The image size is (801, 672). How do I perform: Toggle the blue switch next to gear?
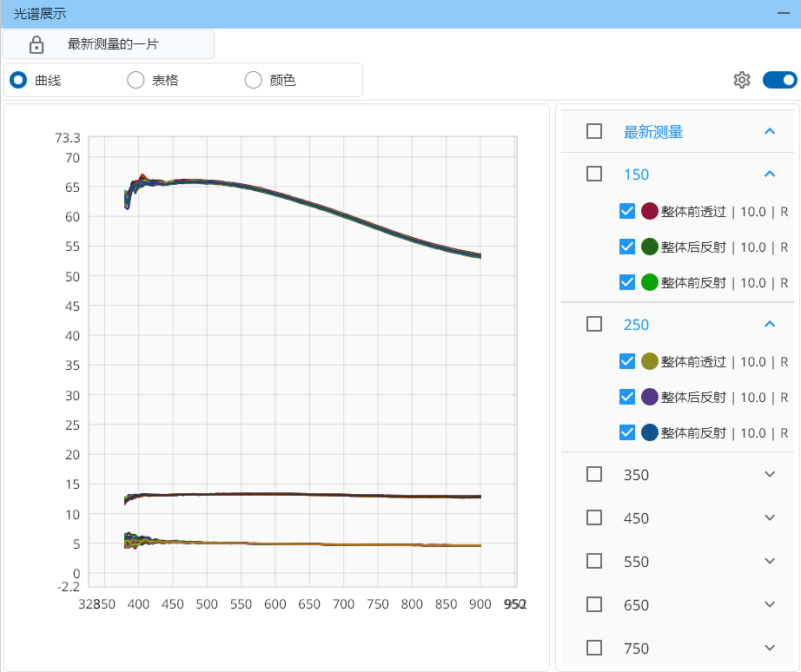[779, 80]
